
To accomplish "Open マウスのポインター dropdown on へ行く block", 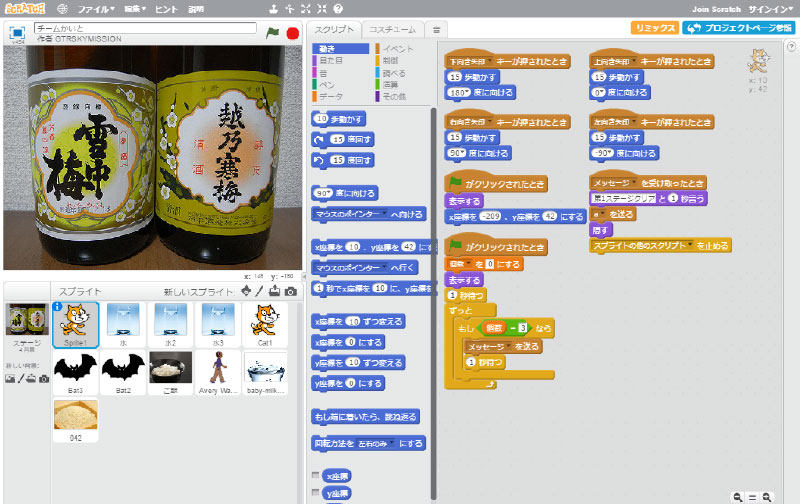I will 351,268.
